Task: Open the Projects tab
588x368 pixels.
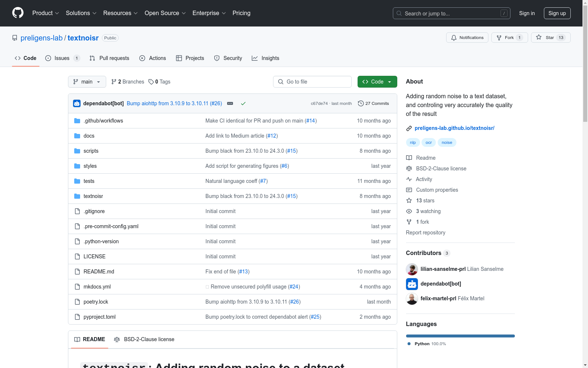Action: (190, 58)
